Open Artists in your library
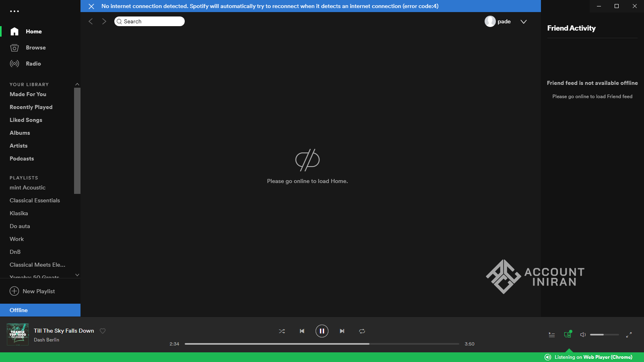The image size is (644, 362). 19,146
